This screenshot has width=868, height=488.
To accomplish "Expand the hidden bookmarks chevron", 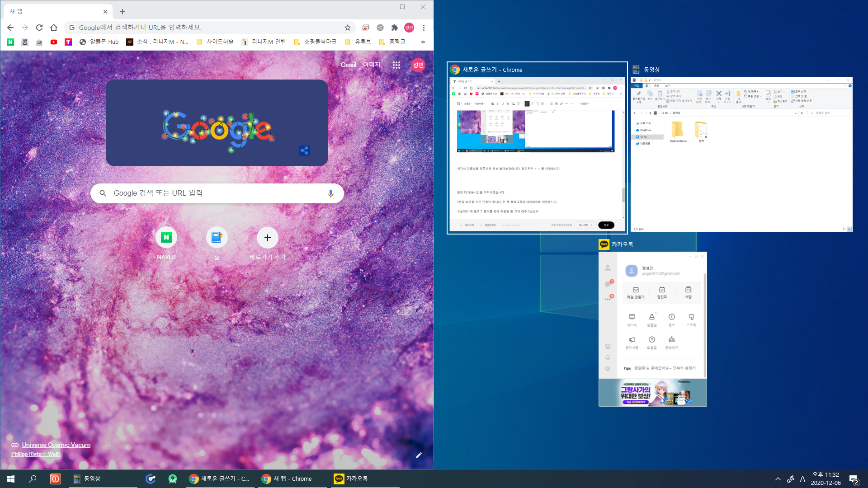I will [423, 42].
